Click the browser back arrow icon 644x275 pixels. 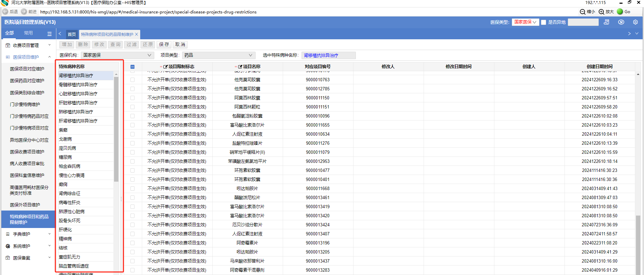point(5,11)
